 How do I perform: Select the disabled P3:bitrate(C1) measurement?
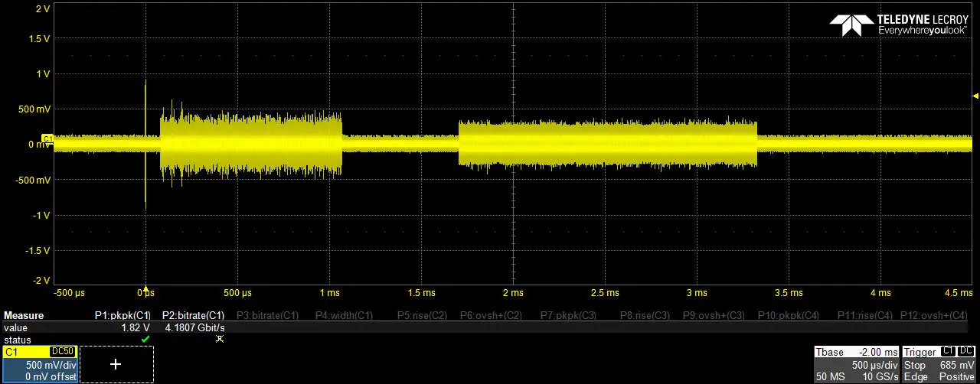click(267, 315)
